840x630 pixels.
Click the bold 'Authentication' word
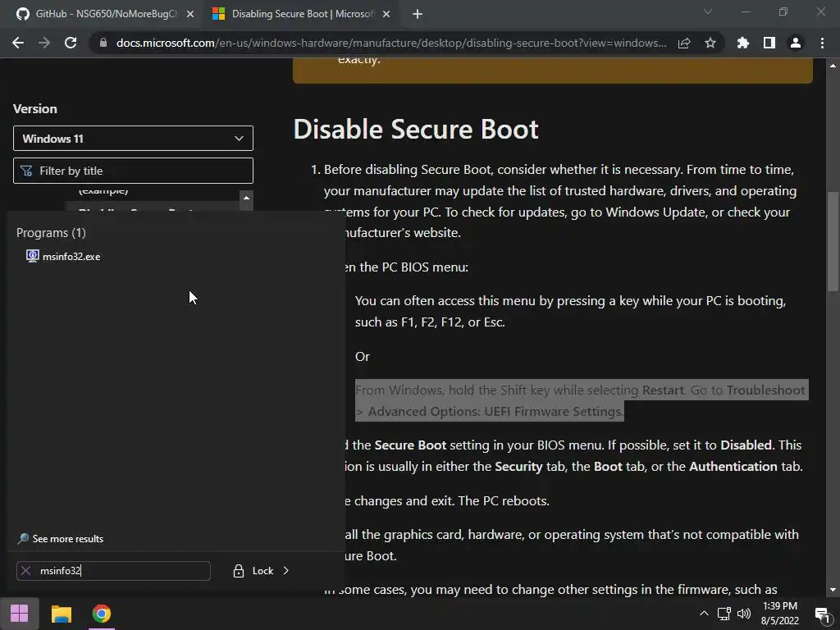(733, 467)
